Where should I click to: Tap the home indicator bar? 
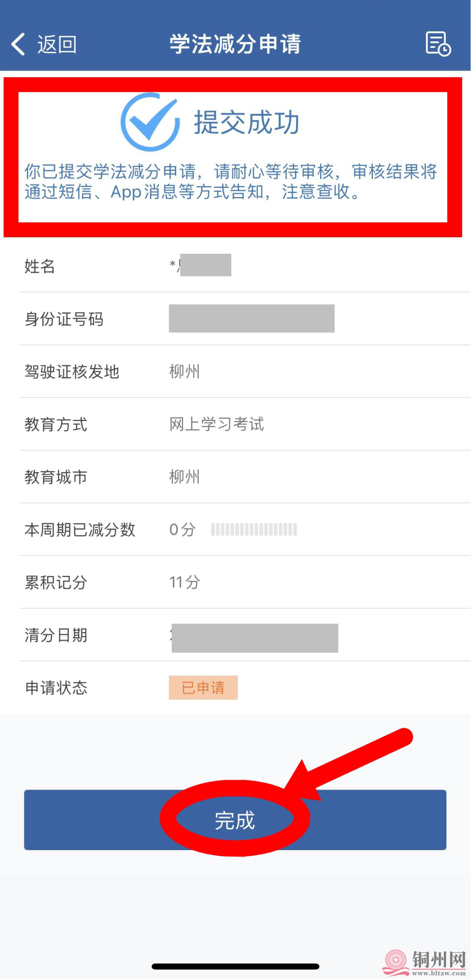pos(235,966)
